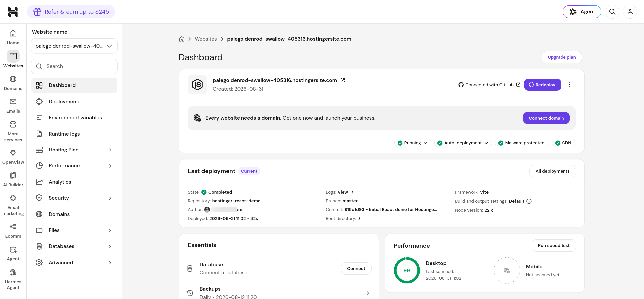Expand the Security submenu
This screenshot has height=299, width=644.
pyautogui.click(x=110, y=198)
